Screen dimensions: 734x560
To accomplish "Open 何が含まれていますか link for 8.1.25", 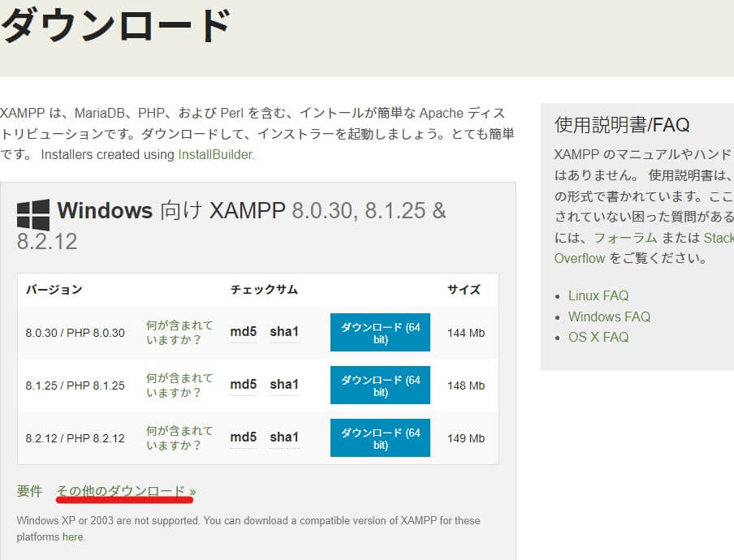I will (179, 385).
